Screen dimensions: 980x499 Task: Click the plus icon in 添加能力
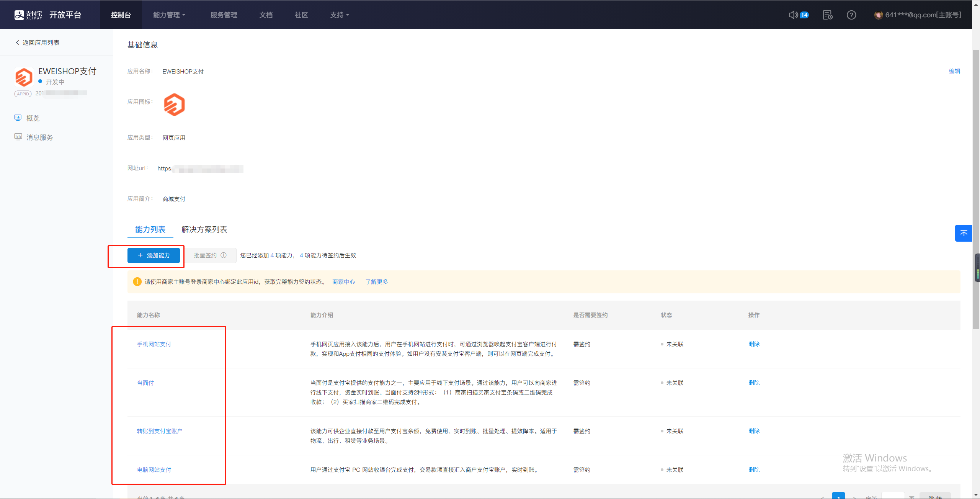(140, 255)
